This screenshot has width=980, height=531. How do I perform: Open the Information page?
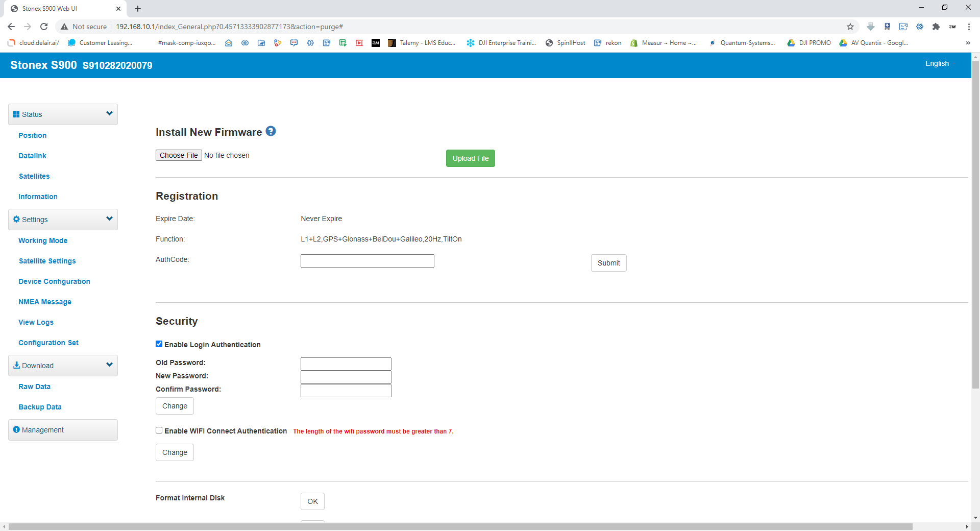point(38,197)
